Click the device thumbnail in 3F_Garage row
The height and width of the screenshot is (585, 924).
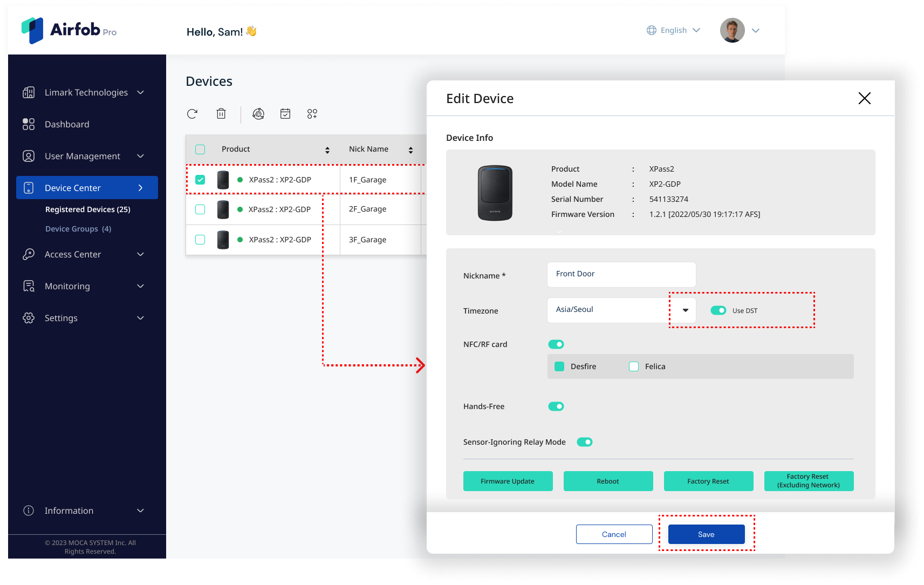click(223, 240)
